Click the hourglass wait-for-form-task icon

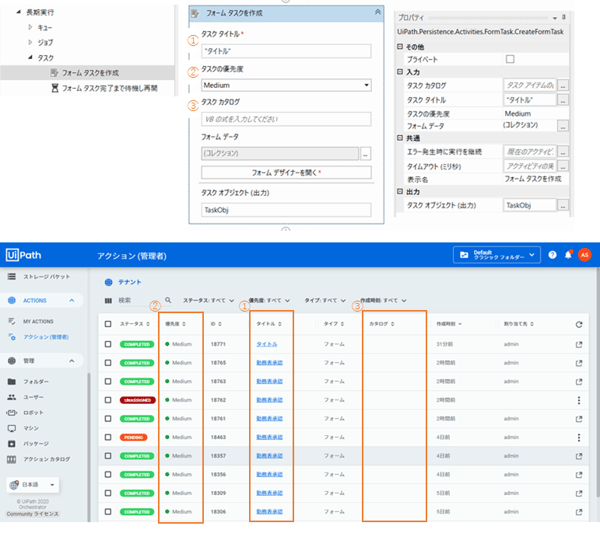coord(55,88)
